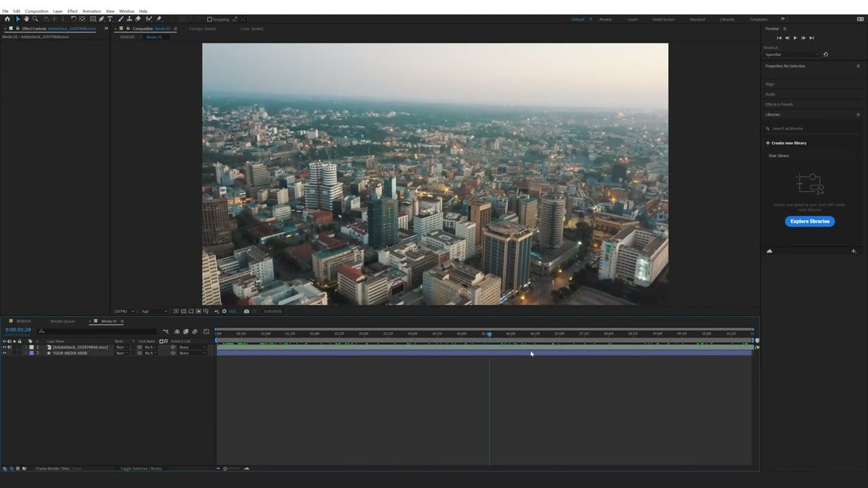
Task: Select the Pen tool
Action: (x=100, y=19)
